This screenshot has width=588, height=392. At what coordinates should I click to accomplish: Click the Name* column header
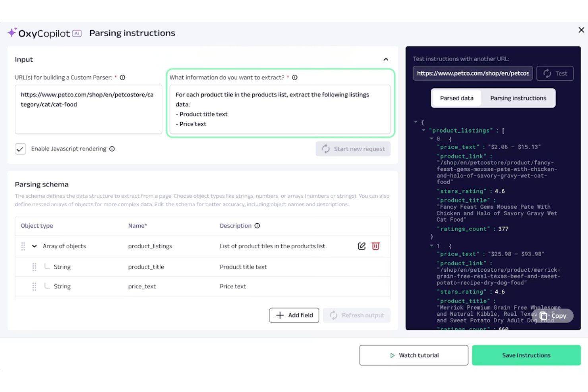(x=137, y=226)
